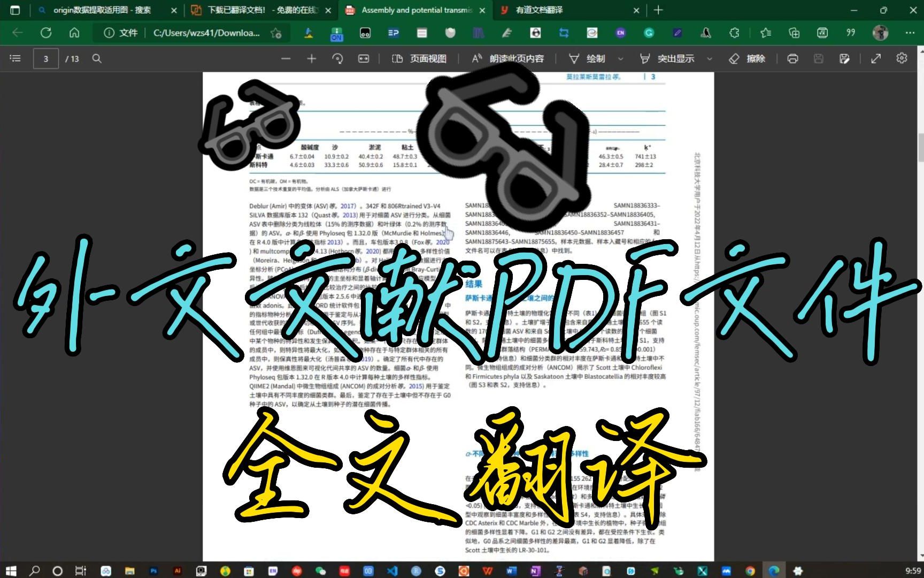The width and height of the screenshot is (924, 578).
Task: Expand the 绘制 draw options dropdown
Action: 620,58
